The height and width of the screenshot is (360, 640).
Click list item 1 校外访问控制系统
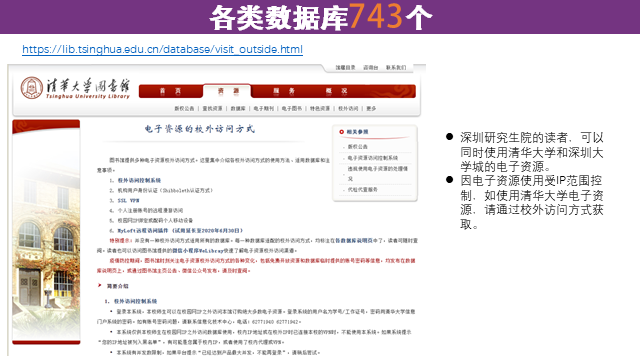139,180
